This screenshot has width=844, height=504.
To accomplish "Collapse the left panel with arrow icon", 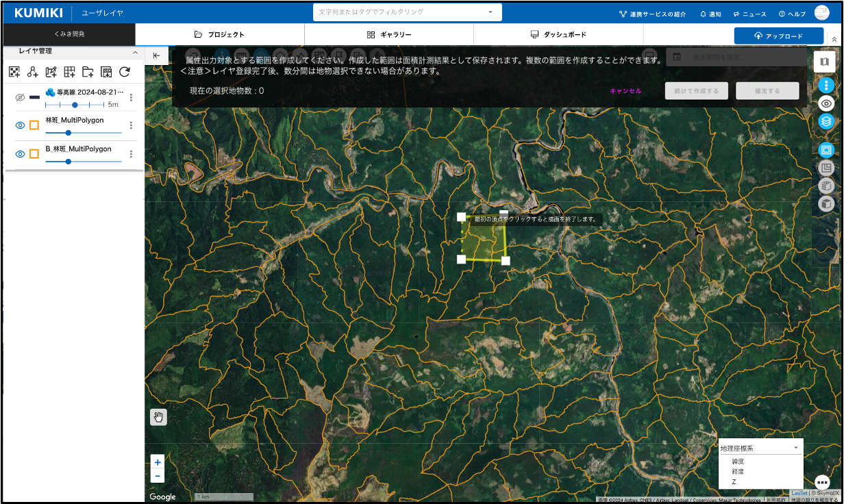I will click(156, 55).
